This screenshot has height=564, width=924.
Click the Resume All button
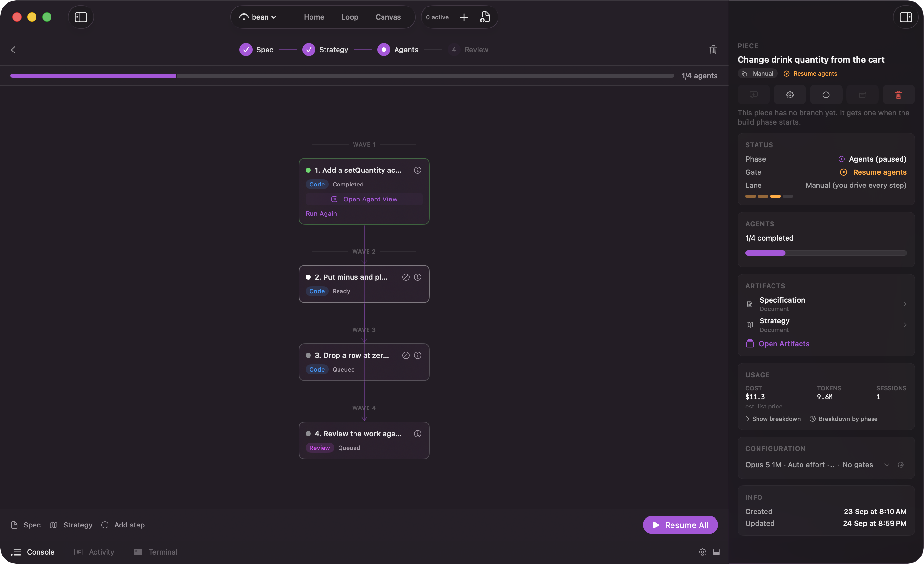point(680,525)
